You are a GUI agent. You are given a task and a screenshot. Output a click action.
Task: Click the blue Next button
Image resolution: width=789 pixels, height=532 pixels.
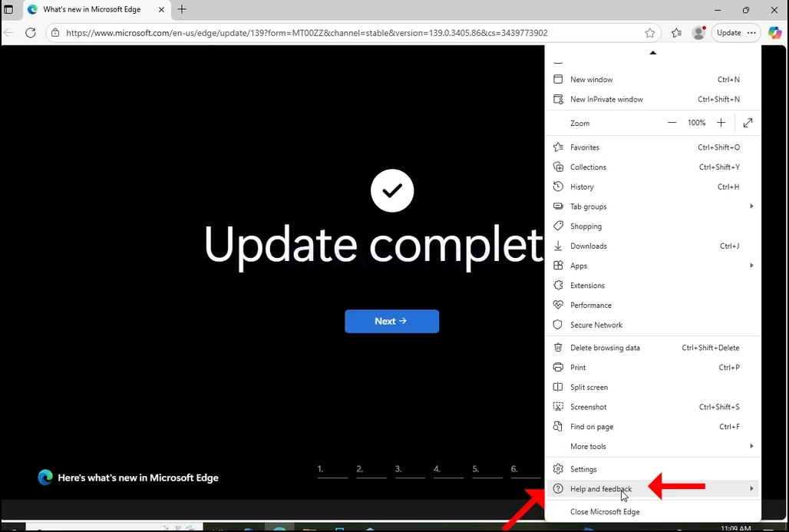391,321
